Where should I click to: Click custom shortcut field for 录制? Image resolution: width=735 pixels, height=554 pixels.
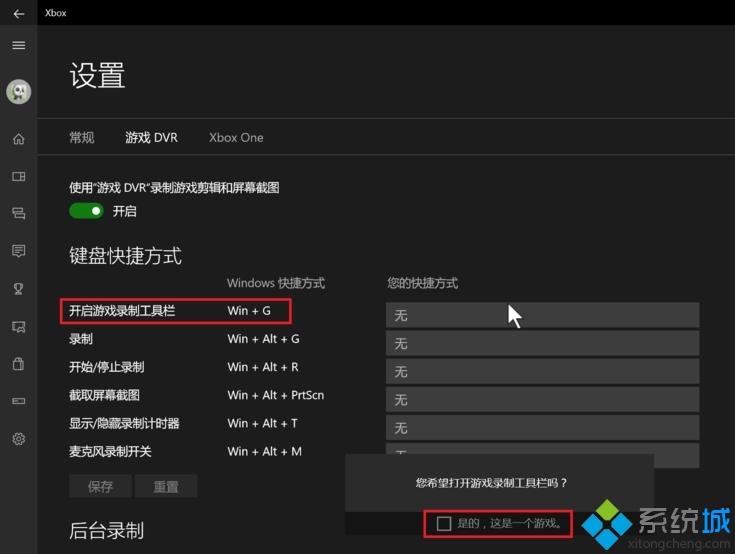point(542,344)
